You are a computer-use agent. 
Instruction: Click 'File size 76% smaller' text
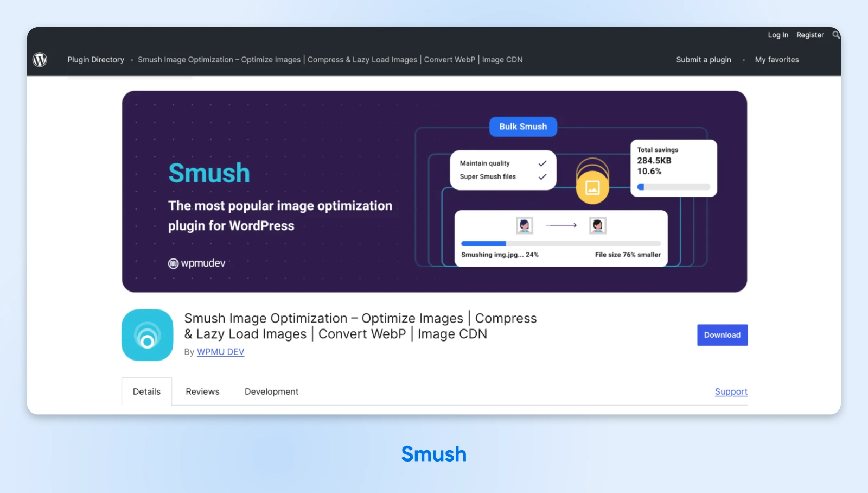pyautogui.click(x=628, y=255)
